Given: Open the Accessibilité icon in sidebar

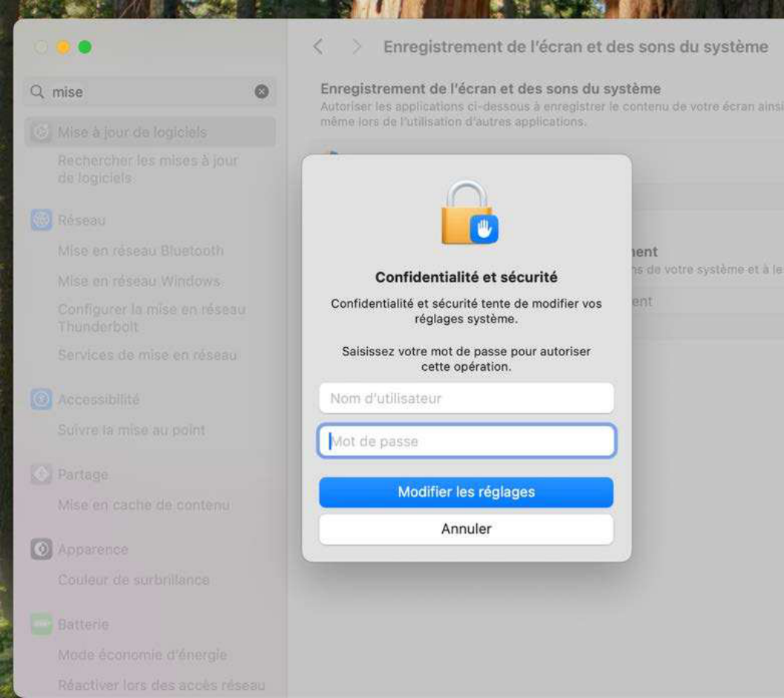Looking at the screenshot, I should [x=41, y=400].
